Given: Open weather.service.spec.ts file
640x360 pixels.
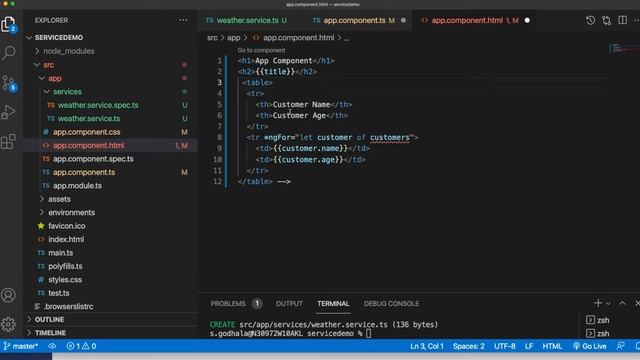Looking at the screenshot, I should 98,105.
